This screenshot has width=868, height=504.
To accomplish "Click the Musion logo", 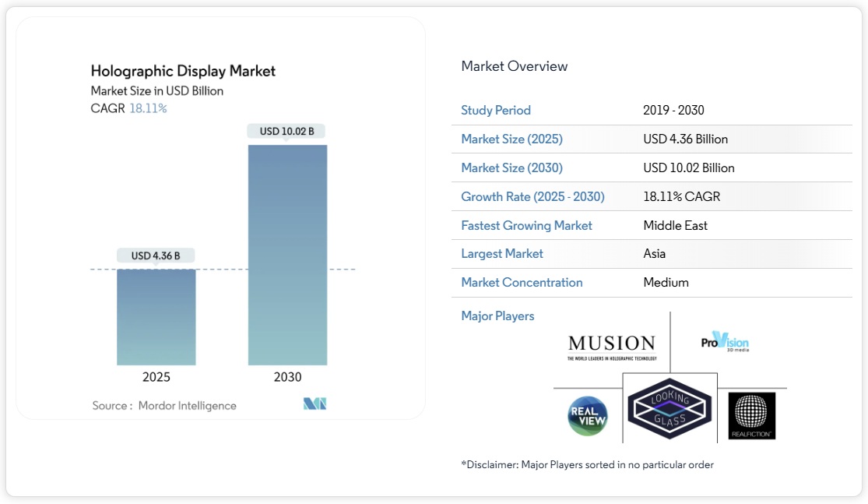I will [612, 347].
